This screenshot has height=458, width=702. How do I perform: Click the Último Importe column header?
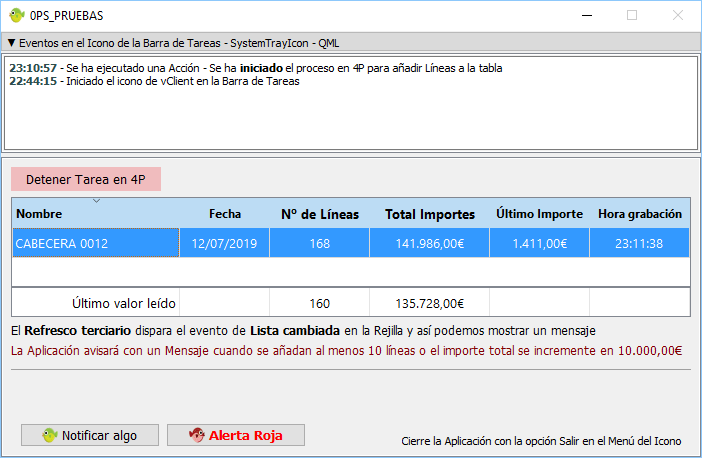(x=539, y=214)
